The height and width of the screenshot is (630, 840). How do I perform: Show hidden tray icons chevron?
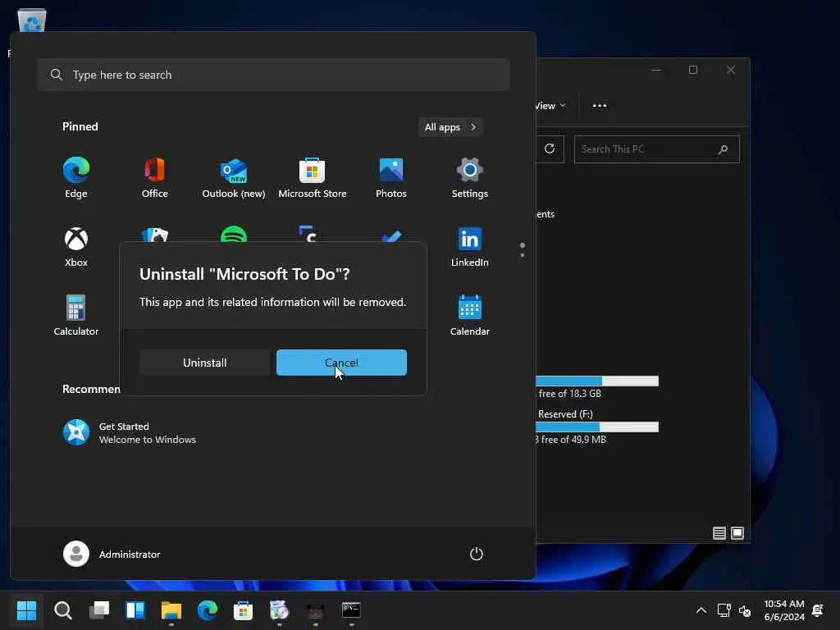pyautogui.click(x=701, y=610)
